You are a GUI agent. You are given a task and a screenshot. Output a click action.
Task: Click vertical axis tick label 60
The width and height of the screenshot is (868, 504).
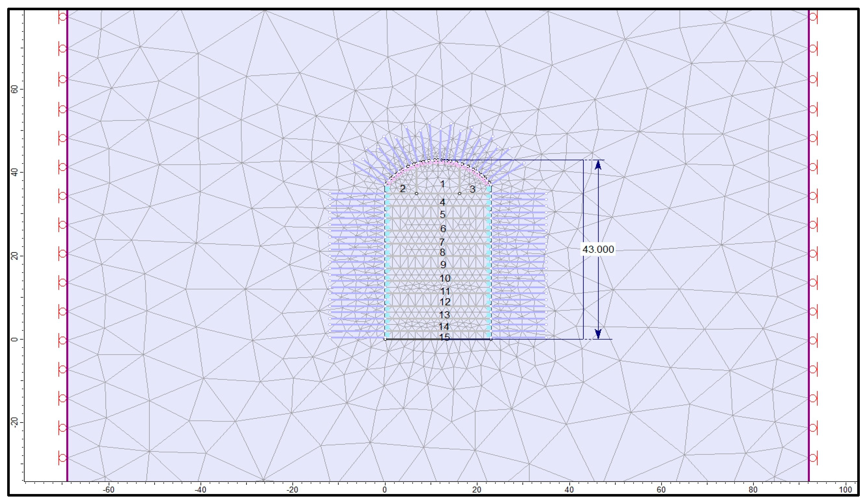point(14,89)
